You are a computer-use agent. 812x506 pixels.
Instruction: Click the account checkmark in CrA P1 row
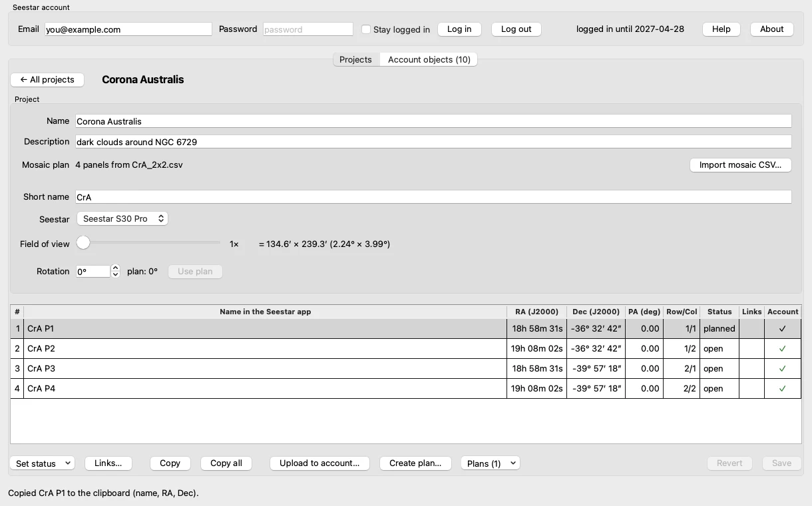(783, 329)
